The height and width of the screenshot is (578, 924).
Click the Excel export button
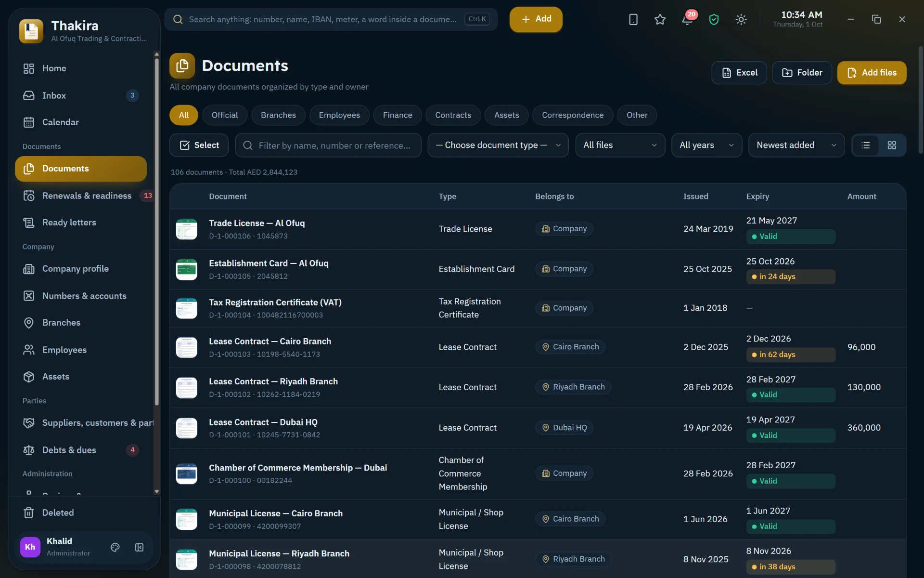click(739, 73)
